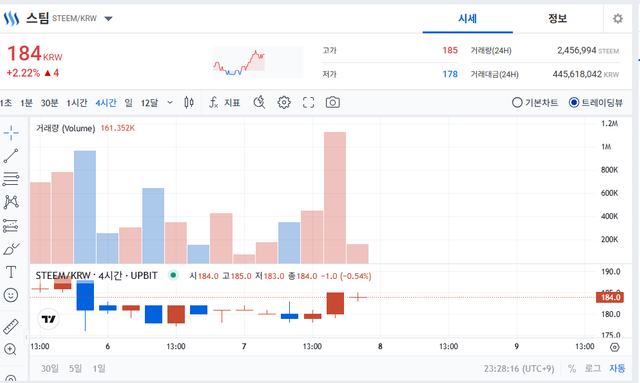Take a chart snapshot with camera
640x383 pixels.
coord(333,102)
